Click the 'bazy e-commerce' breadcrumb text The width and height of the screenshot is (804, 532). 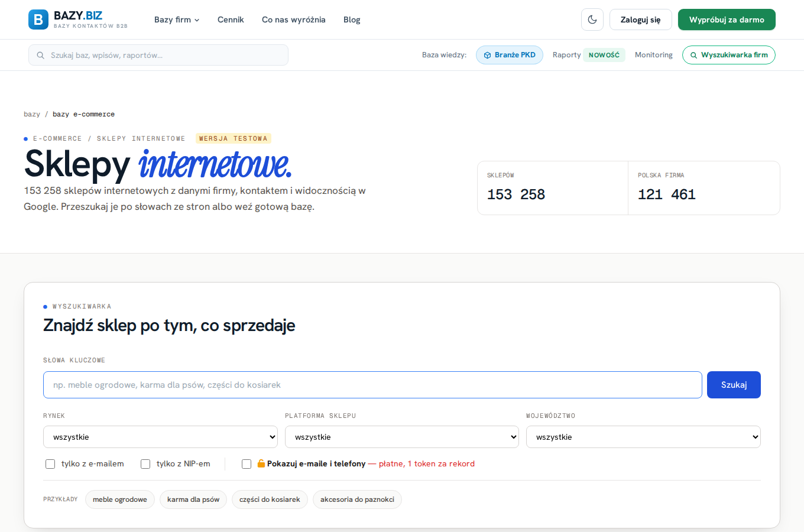click(83, 114)
